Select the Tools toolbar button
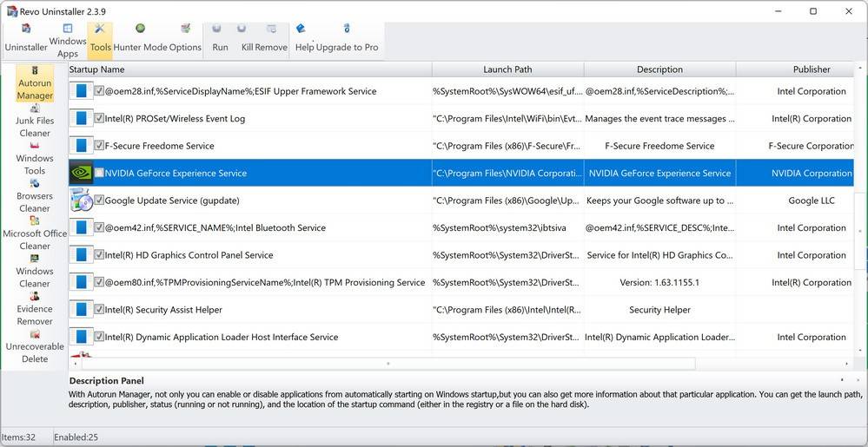The height and width of the screenshot is (447, 868). [100, 41]
